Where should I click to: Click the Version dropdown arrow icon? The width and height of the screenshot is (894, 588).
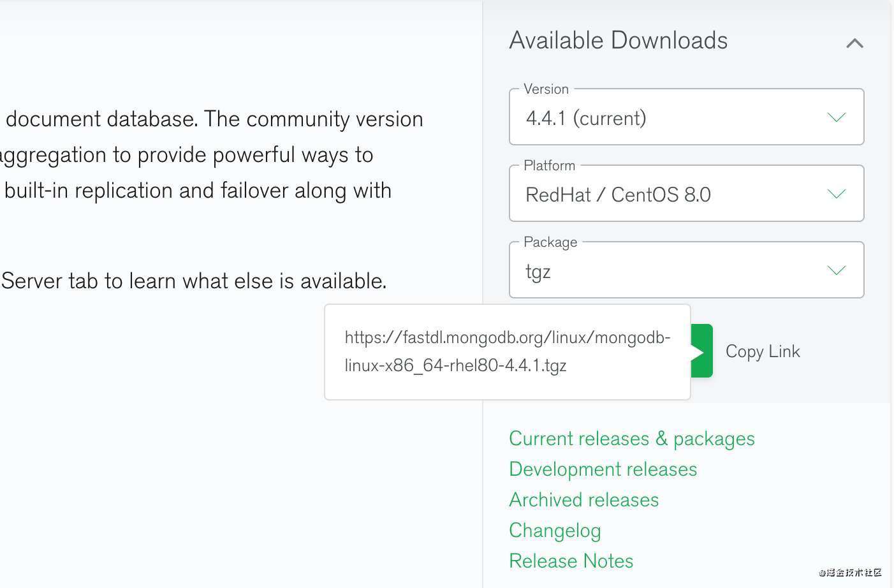click(x=836, y=117)
